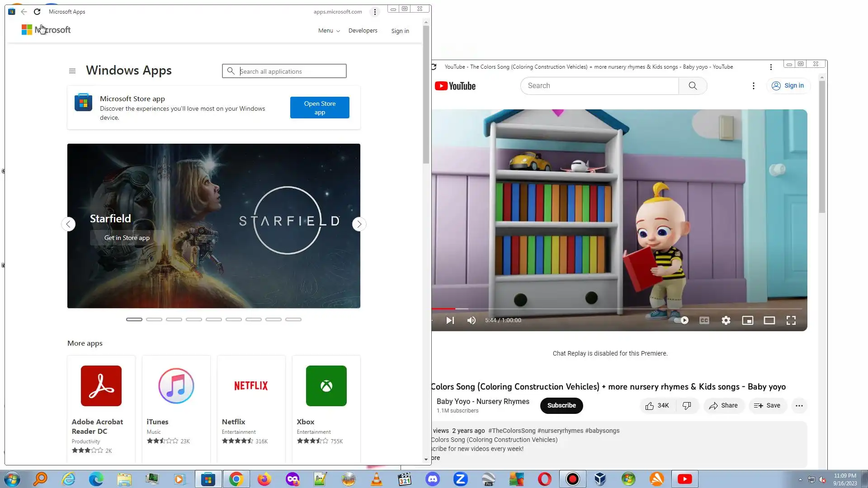
Task: Open Windows Apps hamburger menu
Action: coord(72,71)
